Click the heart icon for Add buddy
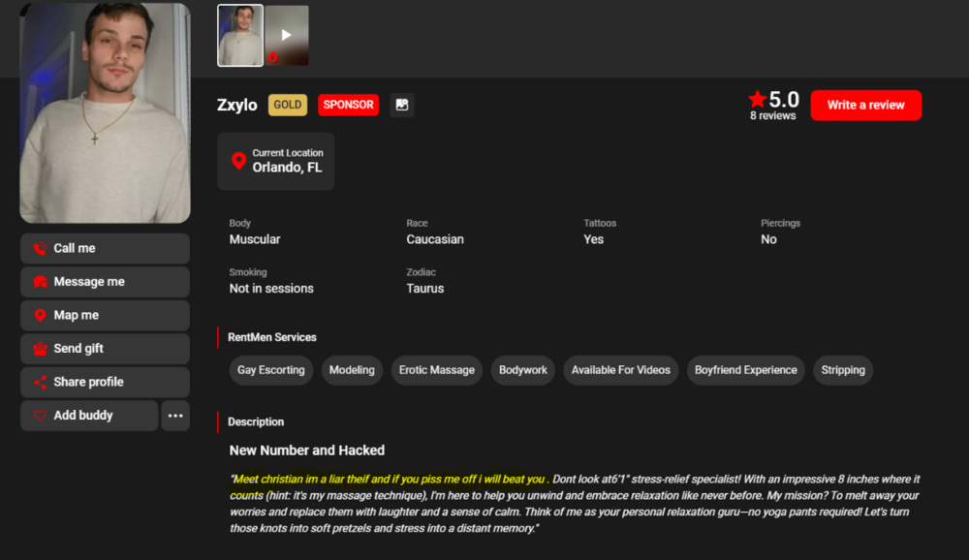The width and height of the screenshot is (969, 560). pyautogui.click(x=40, y=416)
